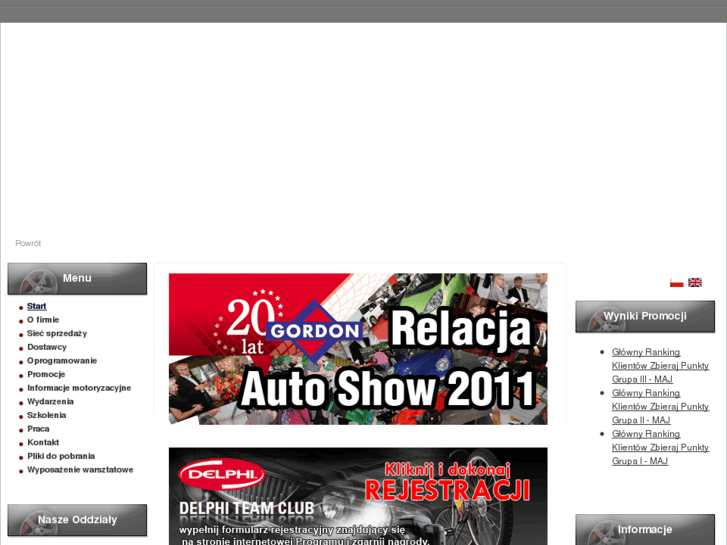The image size is (727, 545).
Task: Click the Powrót link
Action: (x=28, y=243)
